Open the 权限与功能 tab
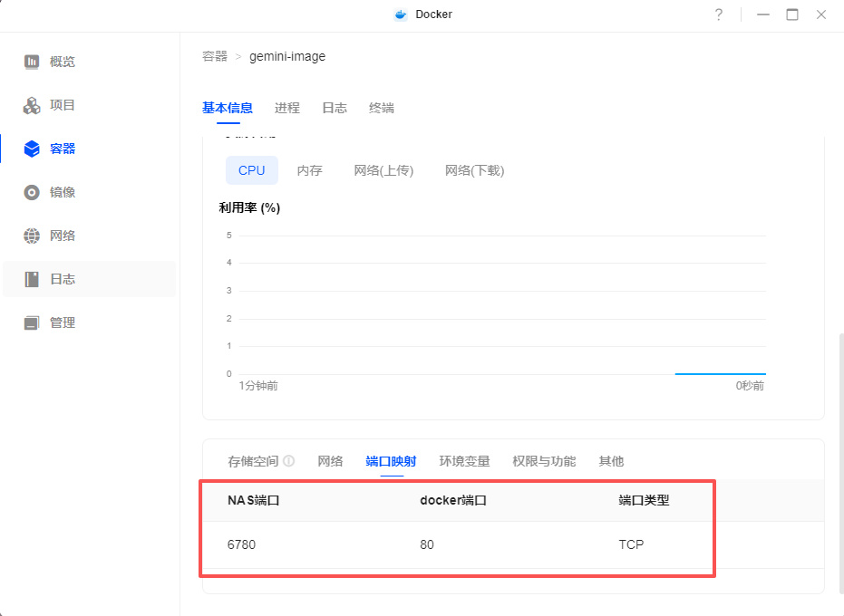Viewport: 844px width, 616px height. tap(544, 462)
